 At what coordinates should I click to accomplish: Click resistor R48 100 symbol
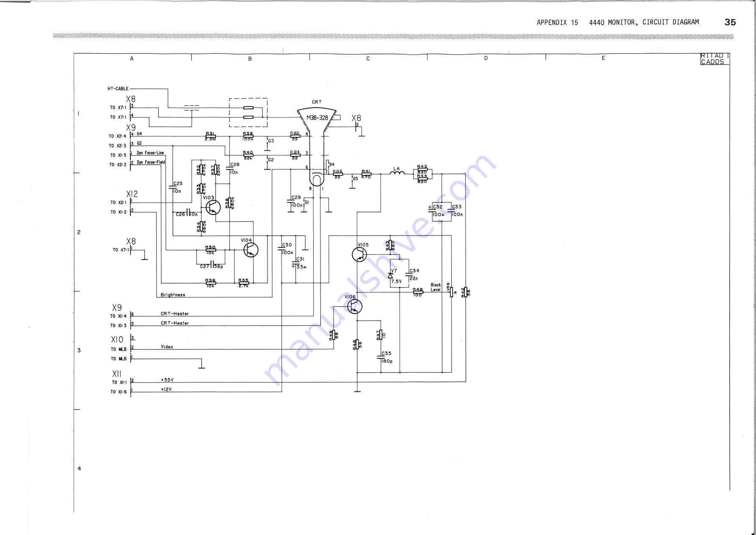click(418, 292)
